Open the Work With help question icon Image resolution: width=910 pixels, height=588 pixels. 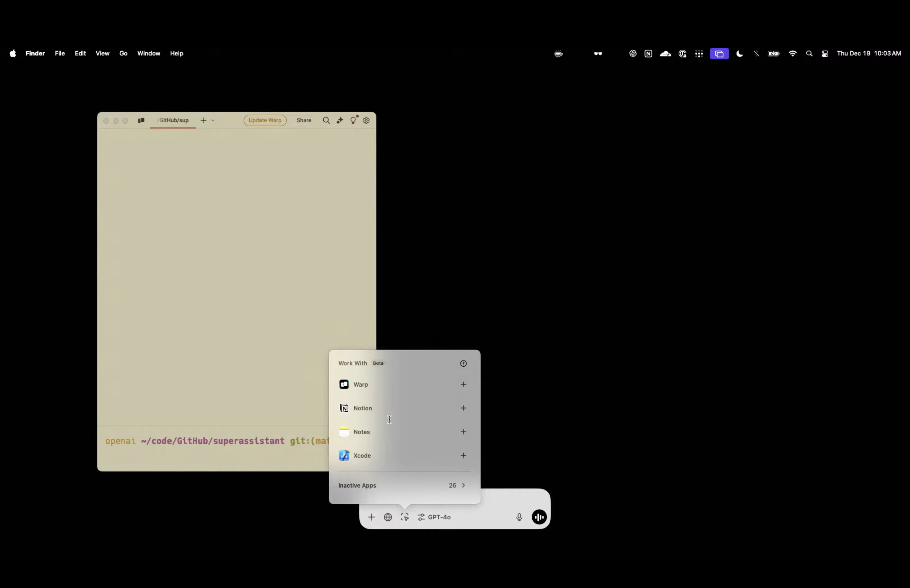463,363
